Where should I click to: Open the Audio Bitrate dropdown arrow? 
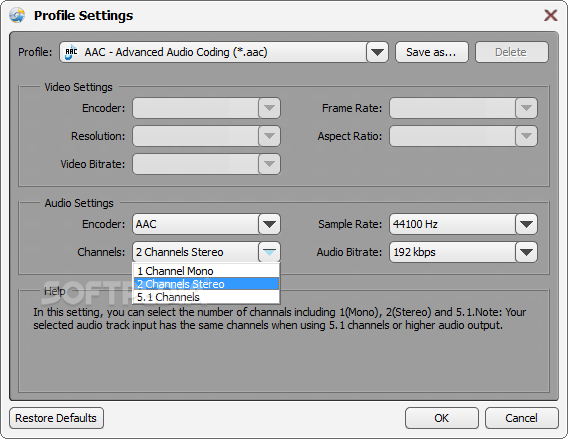point(526,252)
